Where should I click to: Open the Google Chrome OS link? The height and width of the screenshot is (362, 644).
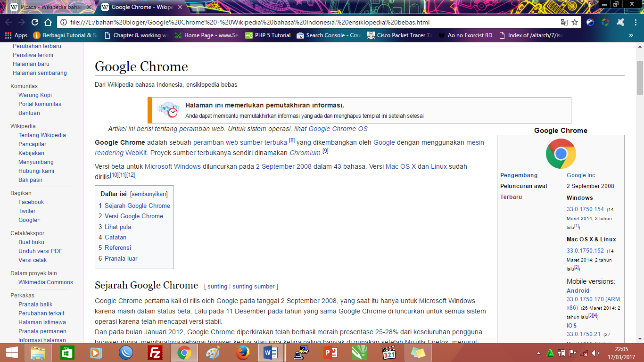(338, 129)
